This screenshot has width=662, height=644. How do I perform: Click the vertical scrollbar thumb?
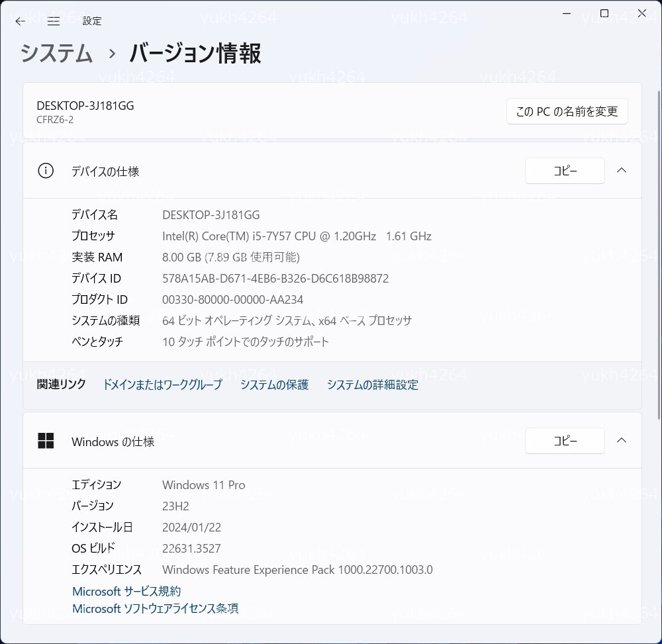coord(659,253)
